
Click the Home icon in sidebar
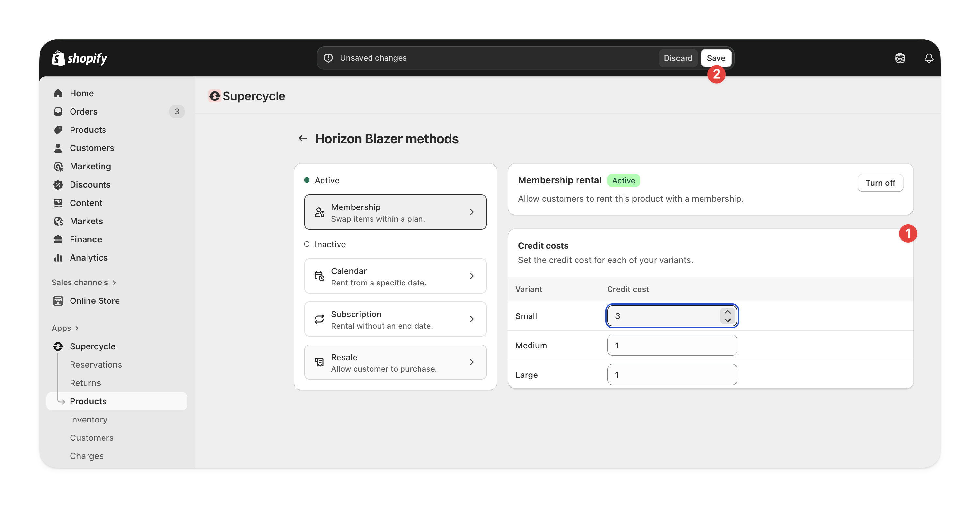tap(58, 93)
